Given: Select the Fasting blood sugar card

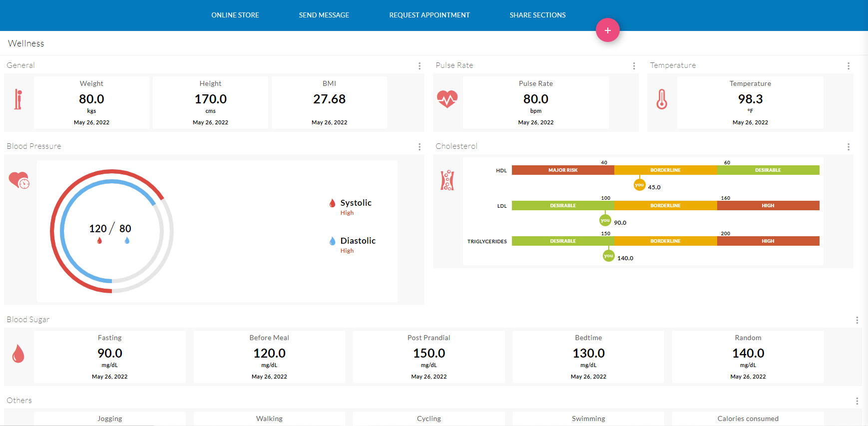Looking at the screenshot, I should (109, 357).
